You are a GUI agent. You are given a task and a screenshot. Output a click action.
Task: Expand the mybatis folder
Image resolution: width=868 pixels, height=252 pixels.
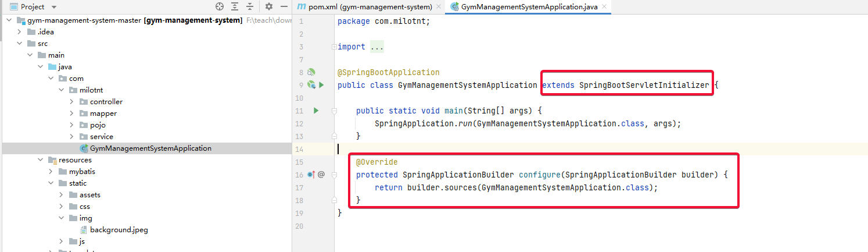(x=51, y=172)
